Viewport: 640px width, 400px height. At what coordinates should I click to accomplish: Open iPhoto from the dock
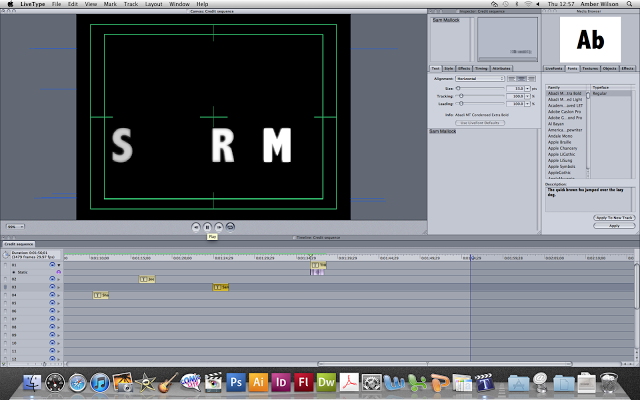coord(122,383)
